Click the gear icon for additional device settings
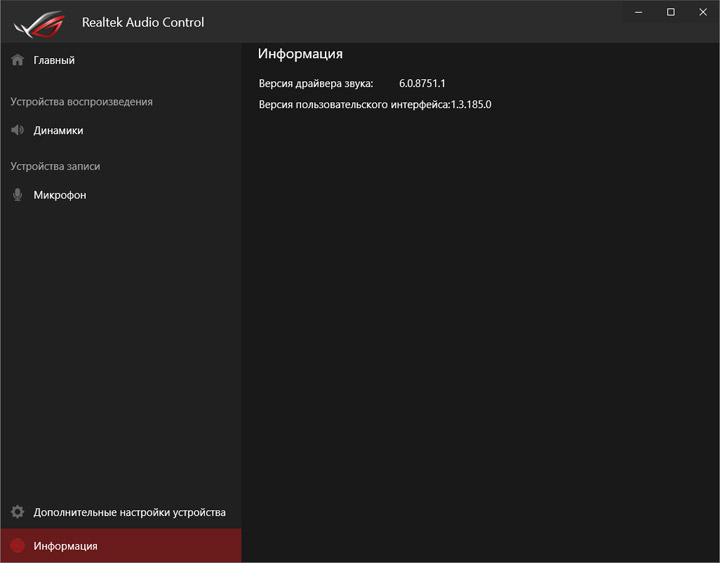The width and height of the screenshot is (720, 563). 17,512
